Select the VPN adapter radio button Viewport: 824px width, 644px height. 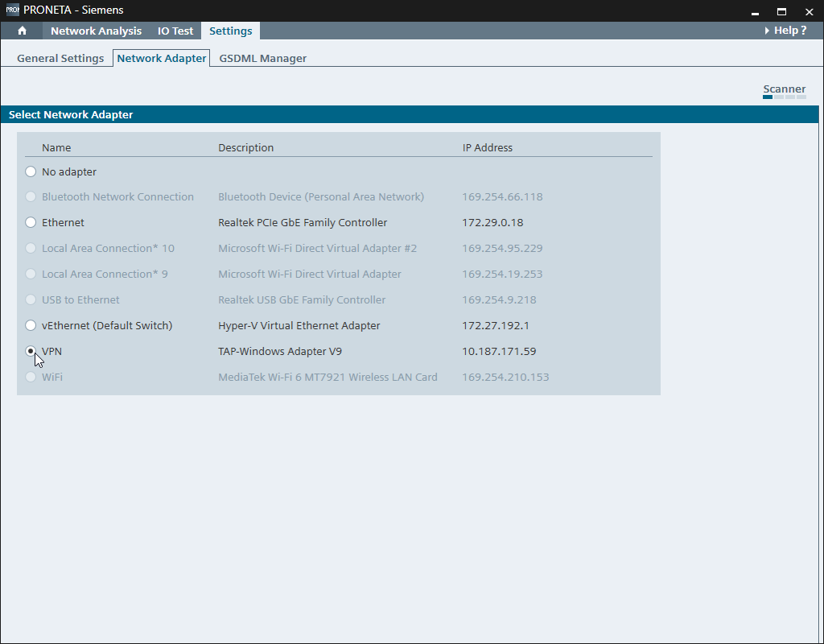tap(31, 351)
